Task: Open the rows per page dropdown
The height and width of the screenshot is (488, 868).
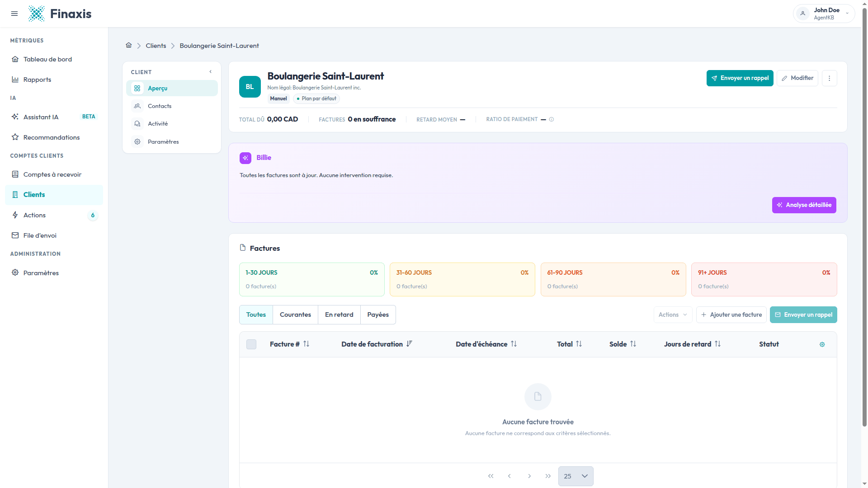Action: 576,476
